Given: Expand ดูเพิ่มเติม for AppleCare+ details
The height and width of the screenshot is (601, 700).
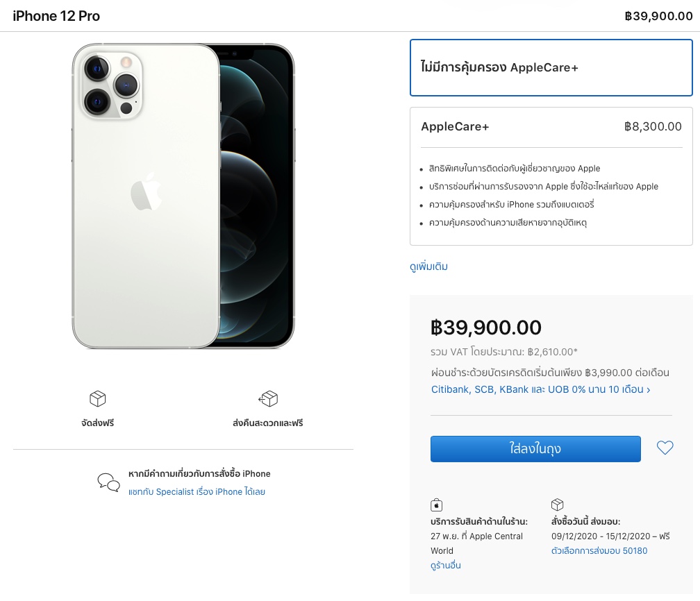Looking at the screenshot, I should click(x=428, y=266).
